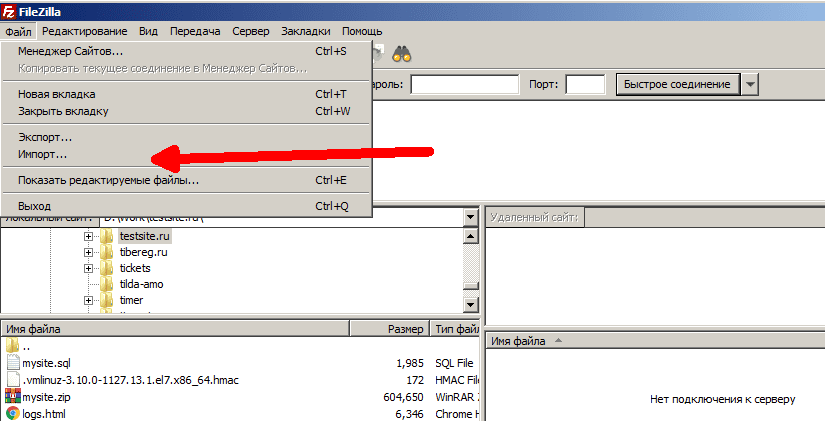Open the Быстрое соединение history dropdown arrow
Screen dimensions: 825x421
750,84
